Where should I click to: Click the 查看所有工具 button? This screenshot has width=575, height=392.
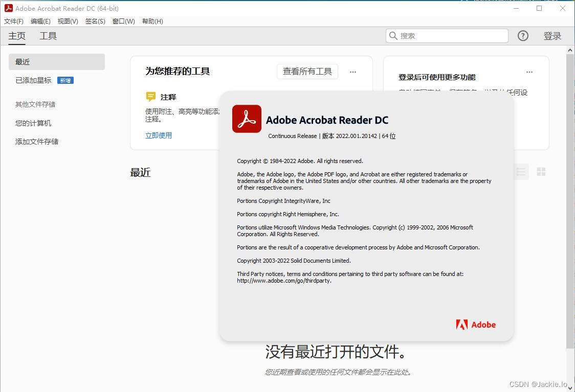pyautogui.click(x=307, y=72)
